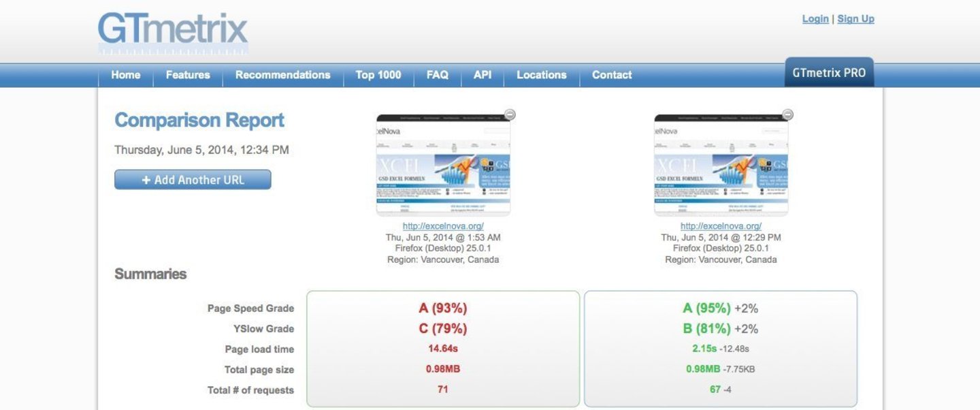Remove the excelnova.org report tested at 12:29 PM
The height and width of the screenshot is (410, 980).
click(787, 114)
